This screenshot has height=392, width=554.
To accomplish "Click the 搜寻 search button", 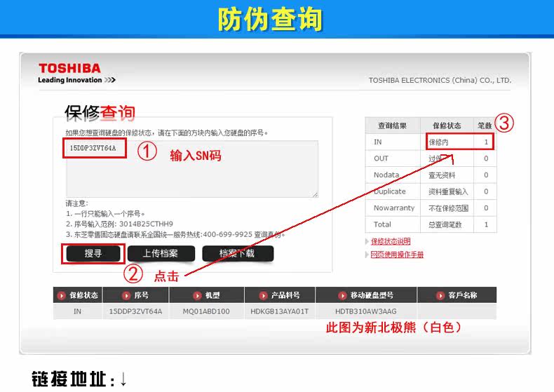I will click(93, 254).
